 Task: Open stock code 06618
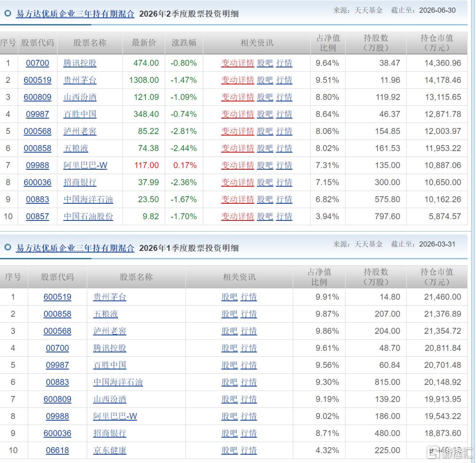[x=57, y=450]
